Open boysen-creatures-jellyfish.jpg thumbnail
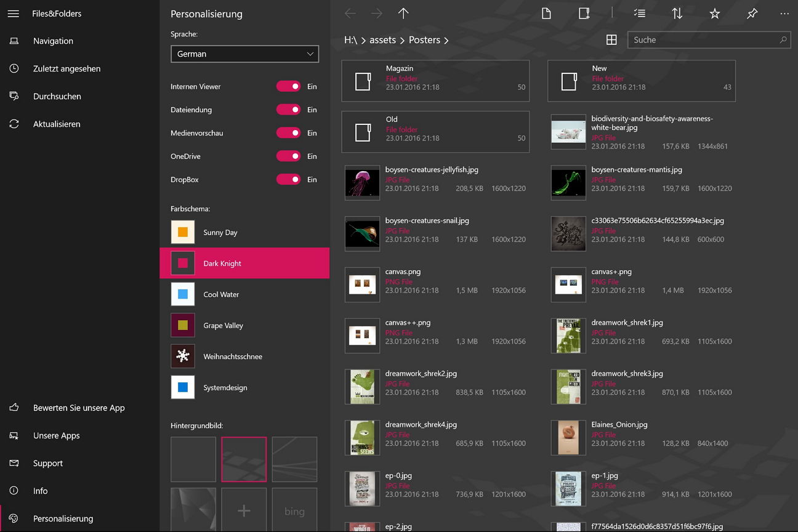Viewport: 798px width, 532px height. (363, 183)
